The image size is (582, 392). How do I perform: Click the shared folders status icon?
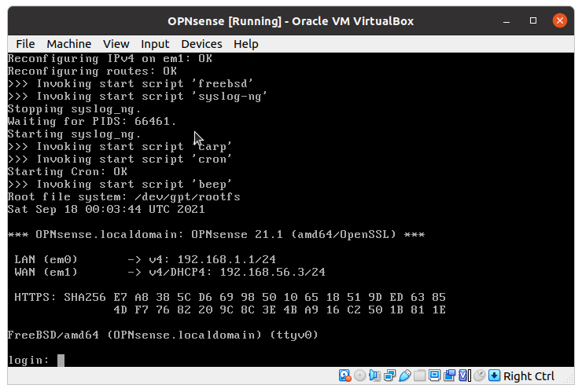click(419, 376)
